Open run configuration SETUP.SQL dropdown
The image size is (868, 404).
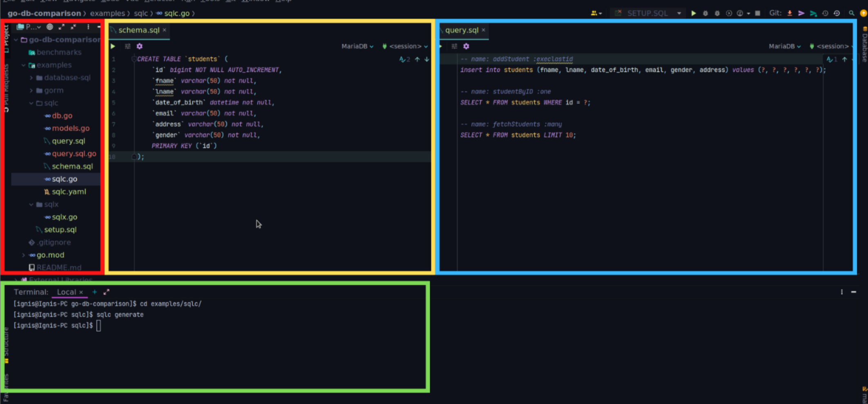coord(679,13)
